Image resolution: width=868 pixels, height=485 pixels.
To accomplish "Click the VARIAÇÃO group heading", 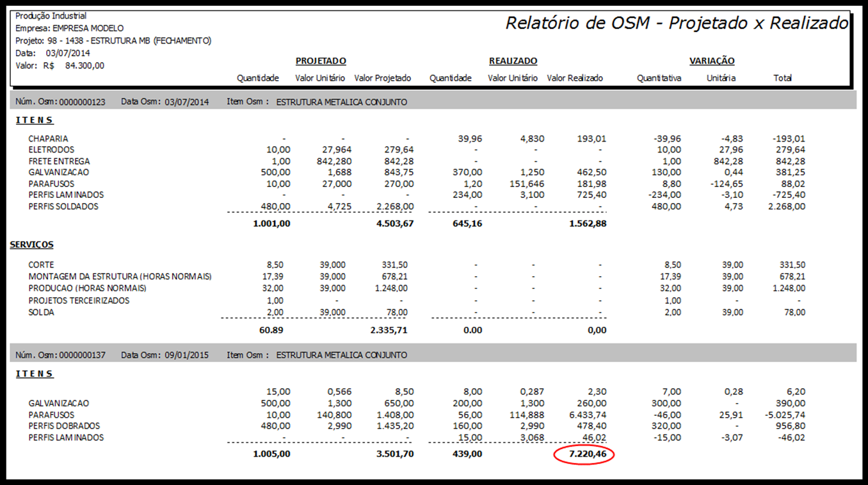I will (x=712, y=61).
